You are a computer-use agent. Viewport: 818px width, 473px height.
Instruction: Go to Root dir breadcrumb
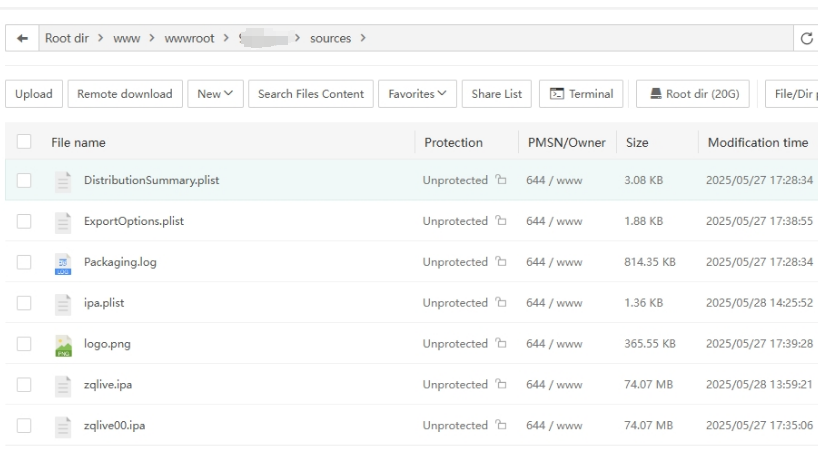[67, 39]
